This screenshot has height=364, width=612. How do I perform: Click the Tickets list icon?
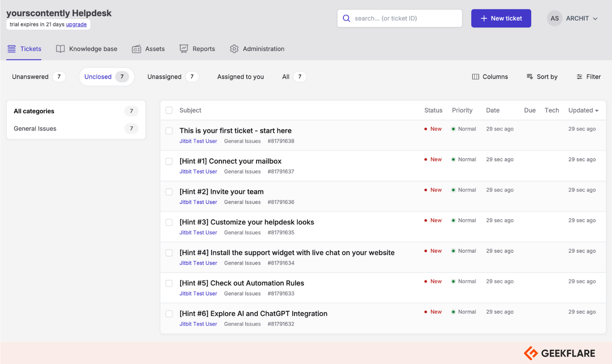(12, 49)
